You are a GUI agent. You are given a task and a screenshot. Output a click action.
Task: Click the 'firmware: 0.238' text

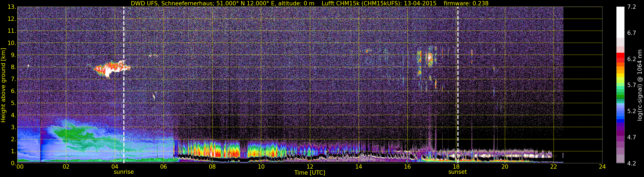[x=466, y=3]
